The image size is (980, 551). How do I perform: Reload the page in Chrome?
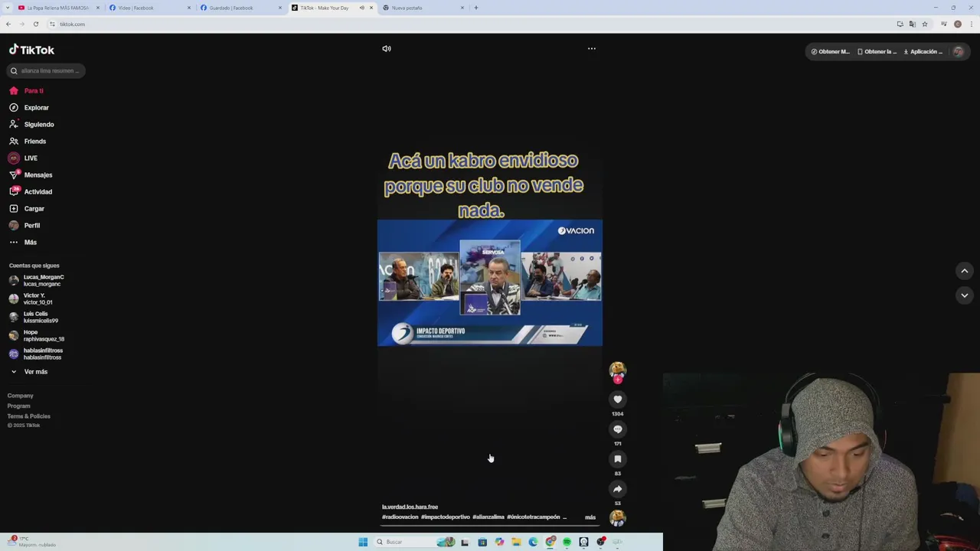coord(35,24)
